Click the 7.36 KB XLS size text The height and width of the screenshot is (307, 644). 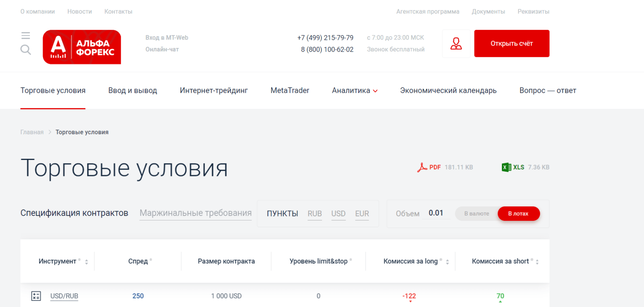pyautogui.click(x=539, y=167)
